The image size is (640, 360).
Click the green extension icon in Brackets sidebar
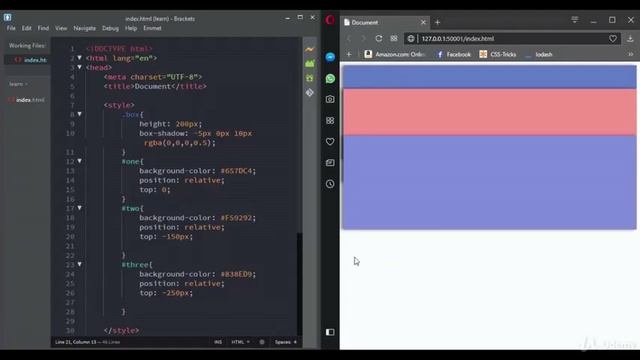coord(310,78)
